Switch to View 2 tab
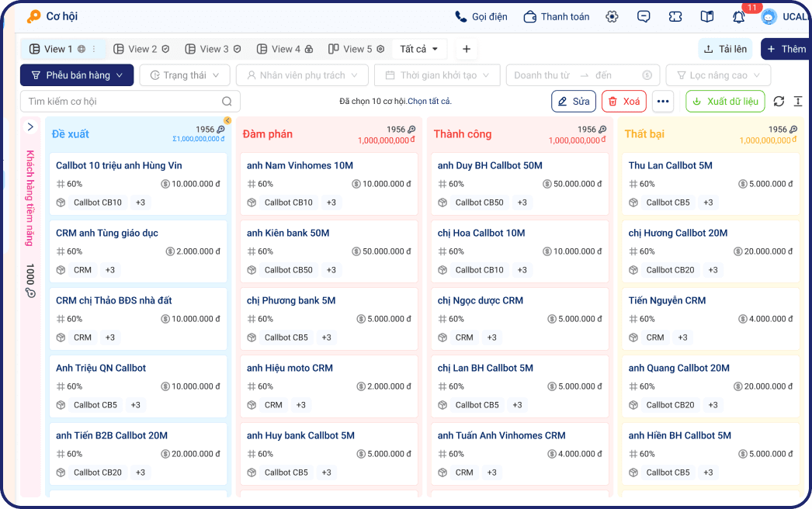Image resolution: width=812 pixels, height=509 pixels. tap(141, 48)
